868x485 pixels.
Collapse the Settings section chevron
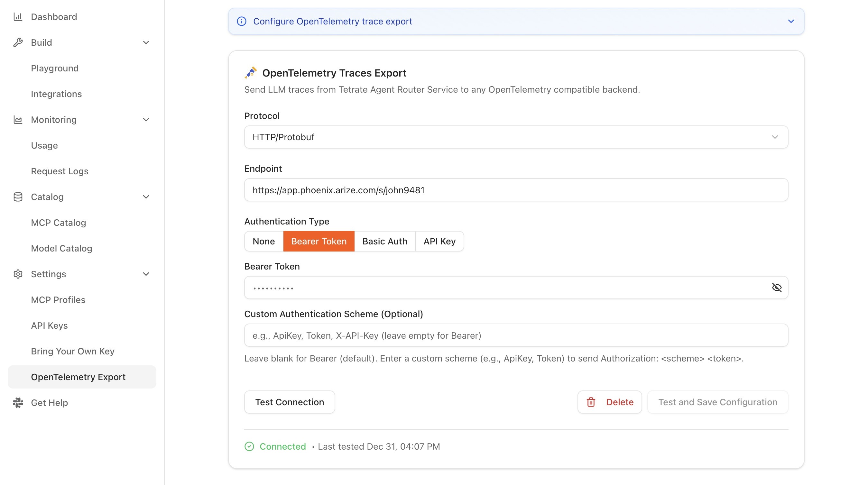(146, 274)
